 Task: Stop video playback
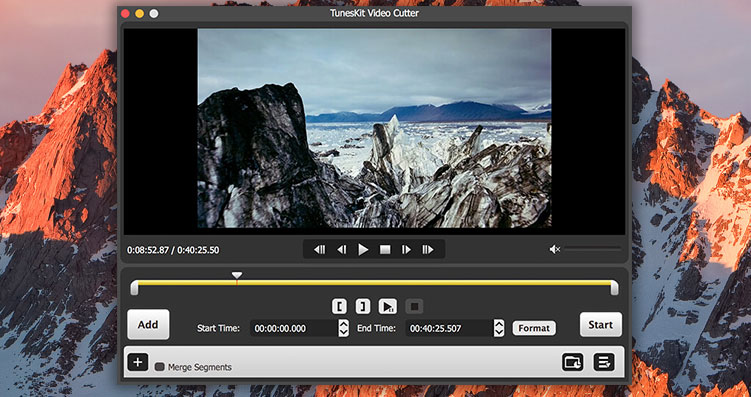(385, 250)
